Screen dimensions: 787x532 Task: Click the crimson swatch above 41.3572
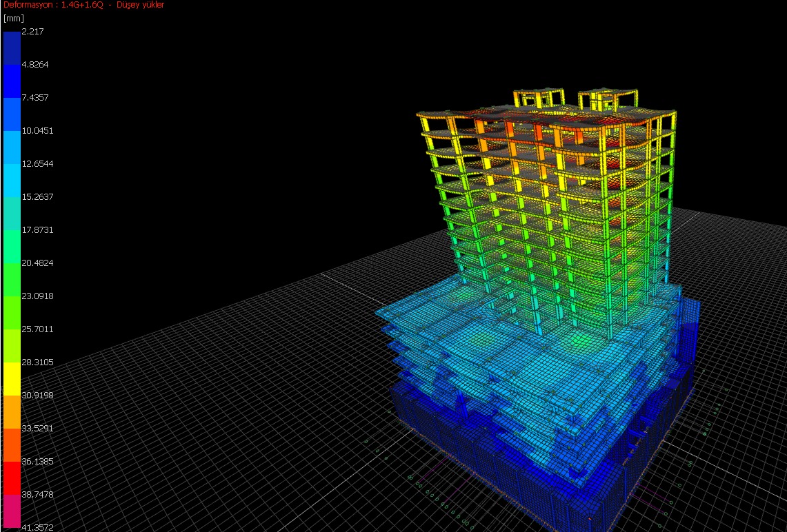12,511
